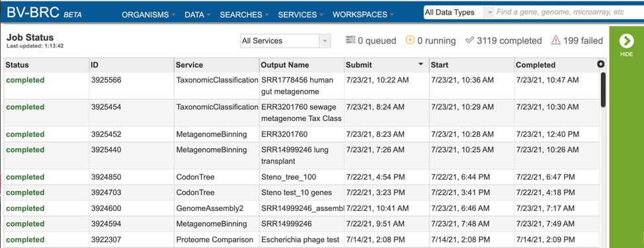The width and height of the screenshot is (644, 248).
Task: Select the Steno_tree_100 CodonTree job row
Action: click(x=302, y=177)
